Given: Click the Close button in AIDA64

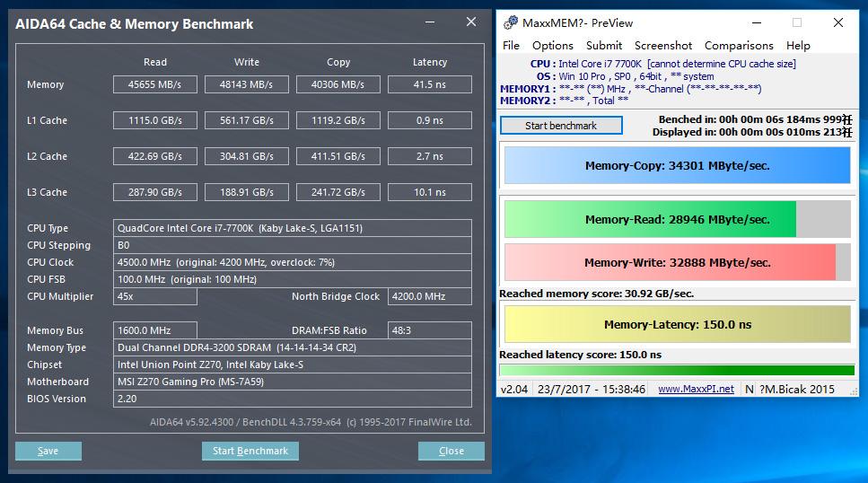Looking at the screenshot, I should point(452,451).
